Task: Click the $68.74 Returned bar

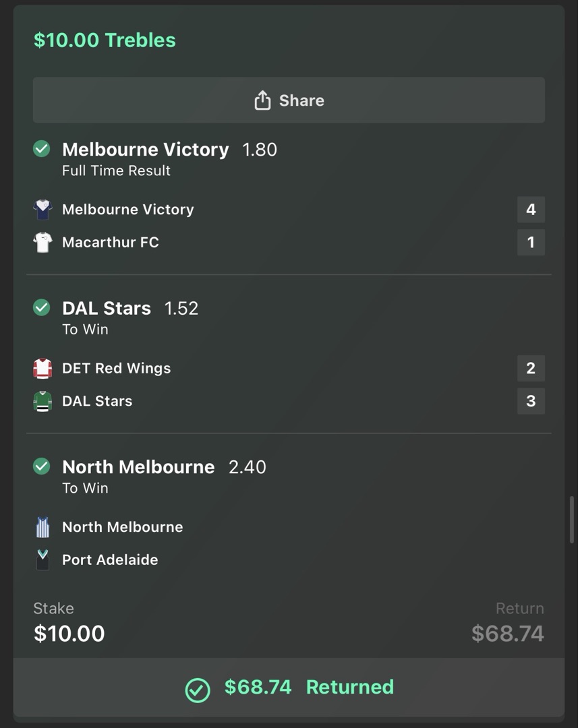Action: (289, 688)
